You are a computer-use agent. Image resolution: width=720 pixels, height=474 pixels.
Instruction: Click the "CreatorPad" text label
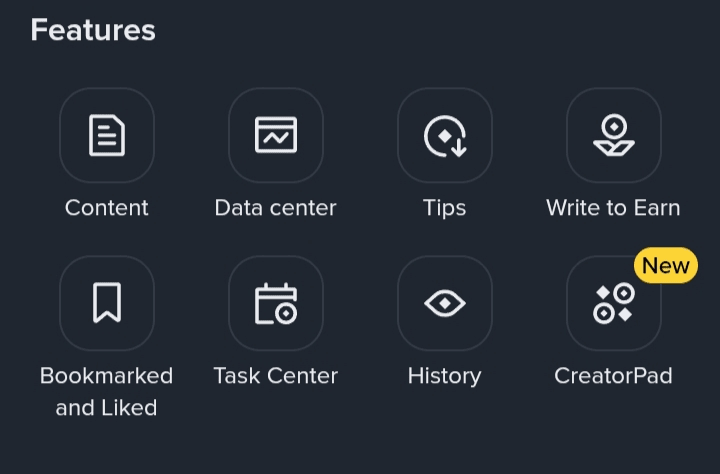[x=613, y=376]
